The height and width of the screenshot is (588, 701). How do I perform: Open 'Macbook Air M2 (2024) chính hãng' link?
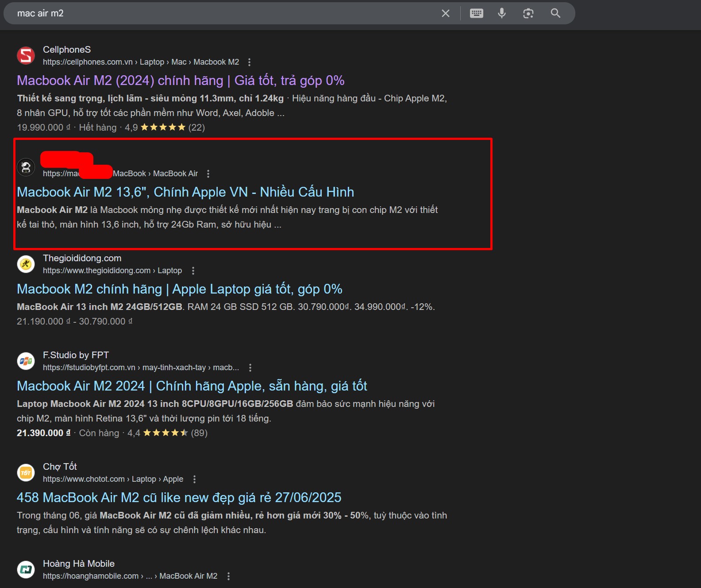point(181,81)
